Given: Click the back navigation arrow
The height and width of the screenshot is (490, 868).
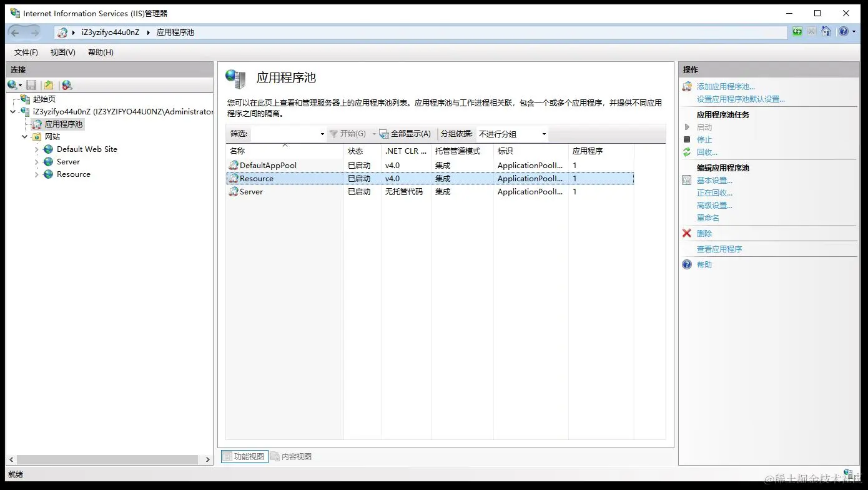Looking at the screenshot, I should 16,32.
